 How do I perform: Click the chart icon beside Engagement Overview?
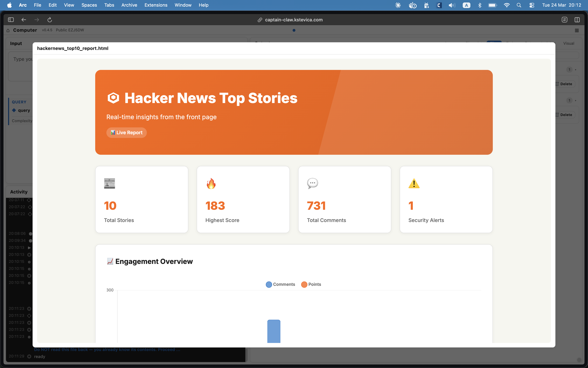pos(110,261)
